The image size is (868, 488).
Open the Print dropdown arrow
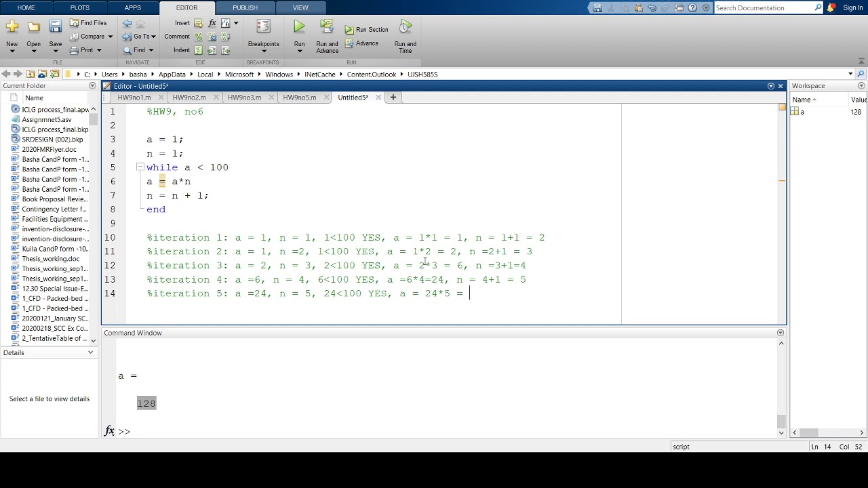99,50
